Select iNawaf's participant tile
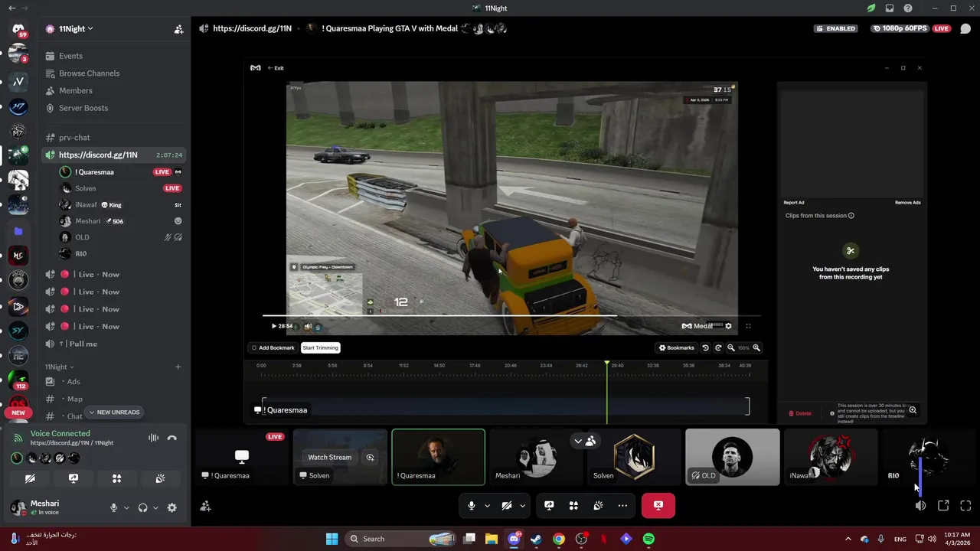The height and width of the screenshot is (551, 980). (x=831, y=457)
